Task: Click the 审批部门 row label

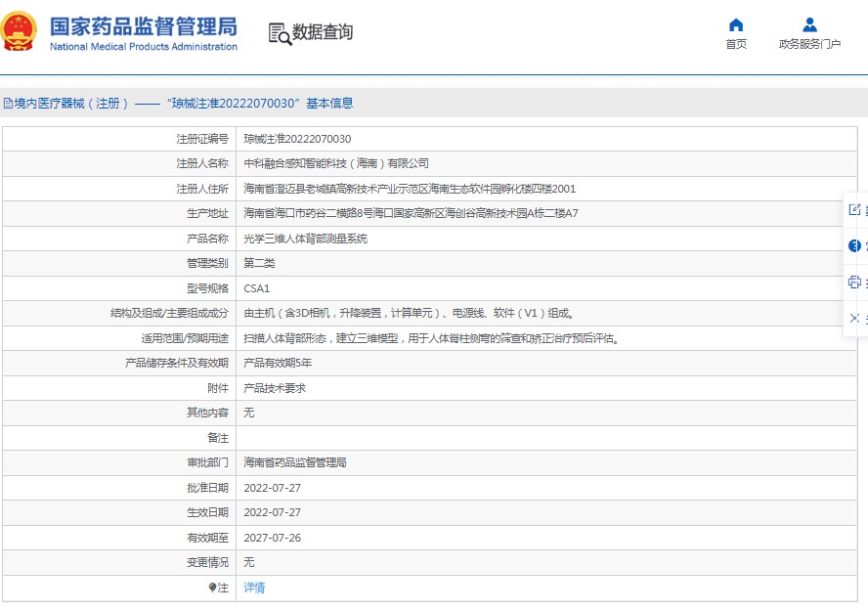Action: pyautogui.click(x=207, y=462)
